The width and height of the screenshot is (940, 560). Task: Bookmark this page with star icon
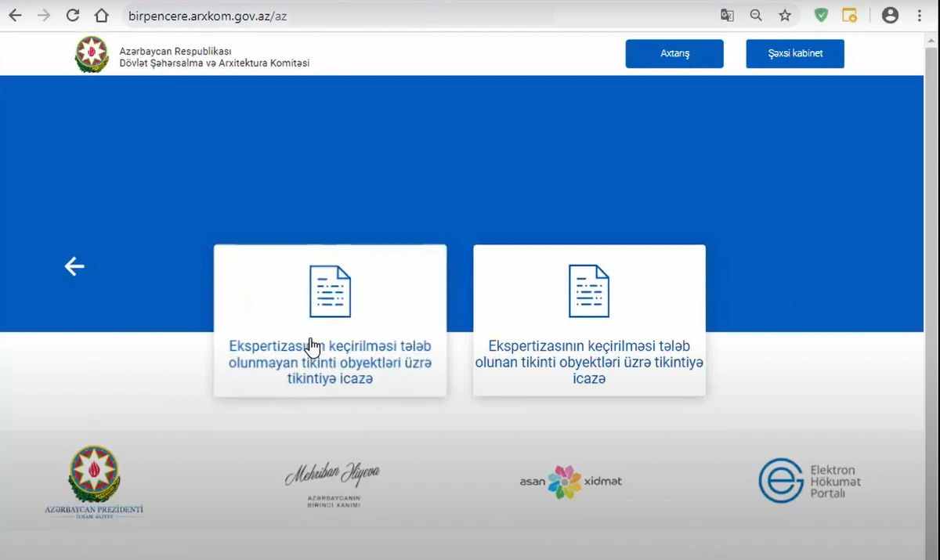[x=785, y=15]
